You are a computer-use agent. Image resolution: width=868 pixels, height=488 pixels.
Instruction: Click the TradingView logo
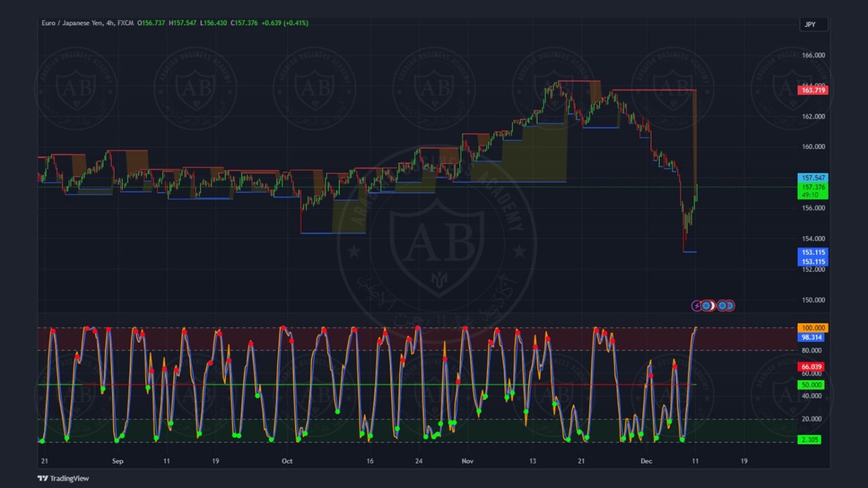tap(63, 478)
